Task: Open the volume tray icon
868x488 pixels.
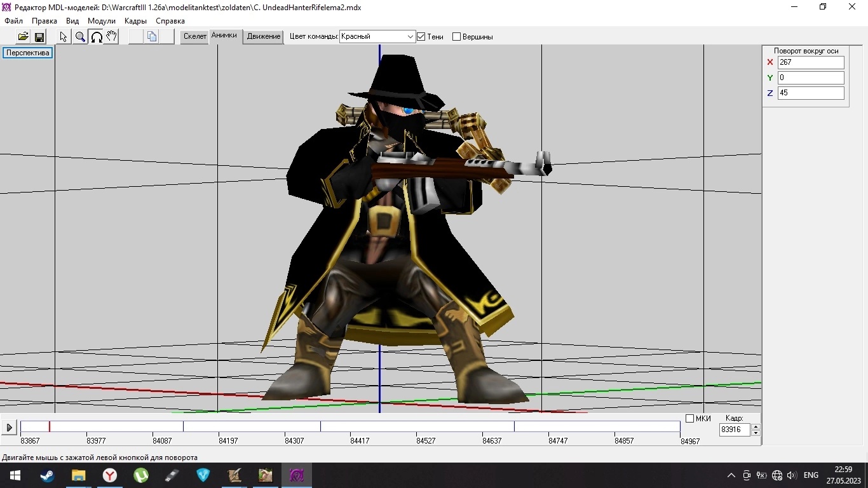Action: click(x=792, y=475)
